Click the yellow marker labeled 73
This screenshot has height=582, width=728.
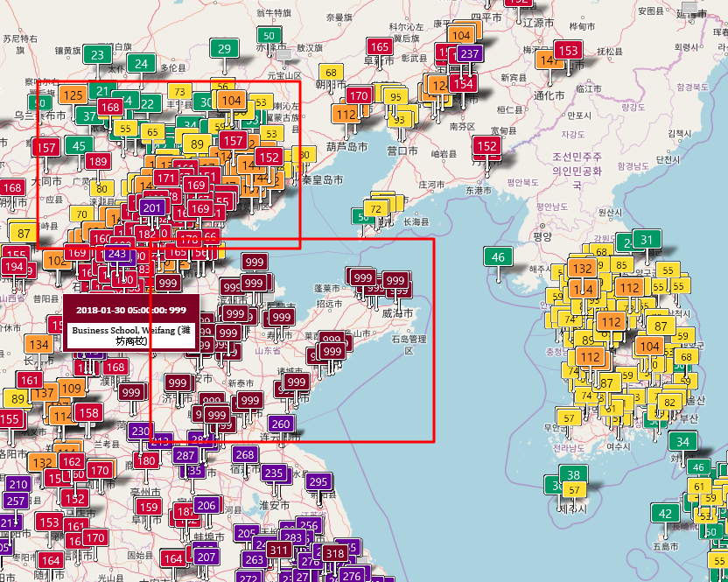coord(180,92)
